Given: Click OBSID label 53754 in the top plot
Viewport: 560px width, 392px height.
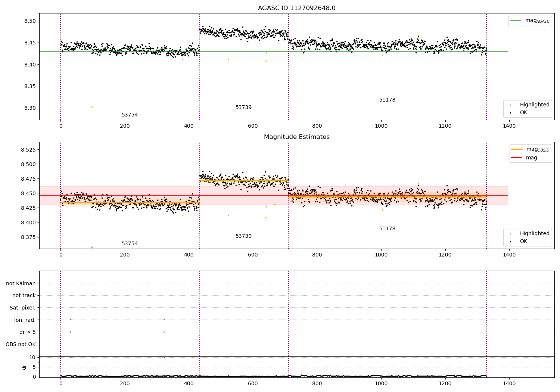Looking at the screenshot, I should click(x=130, y=115).
